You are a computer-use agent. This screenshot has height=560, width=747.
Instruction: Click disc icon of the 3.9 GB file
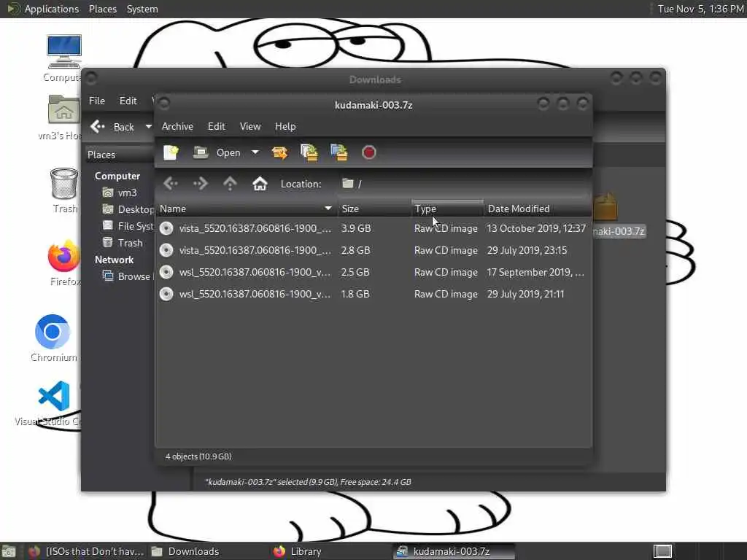pyautogui.click(x=166, y=228)
